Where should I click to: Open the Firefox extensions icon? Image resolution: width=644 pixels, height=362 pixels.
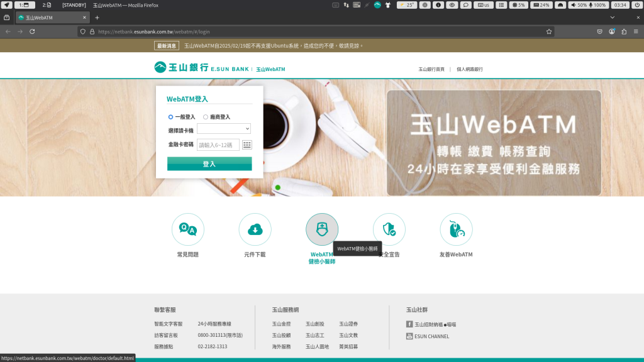click(x=624, y=31)
